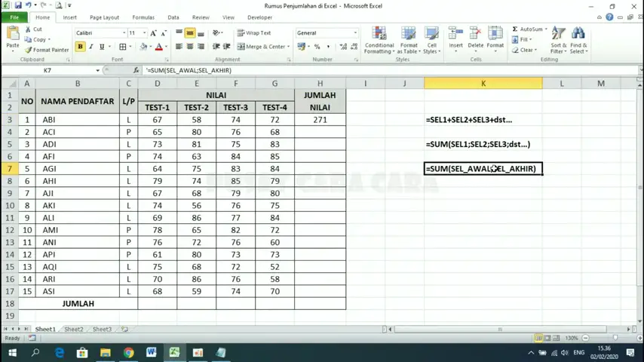
Task: Toggle Italic formatting button
Action: (91, 47)
